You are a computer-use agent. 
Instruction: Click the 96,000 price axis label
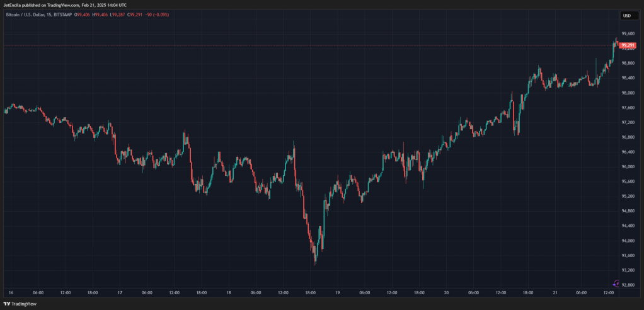coord(628,167)
